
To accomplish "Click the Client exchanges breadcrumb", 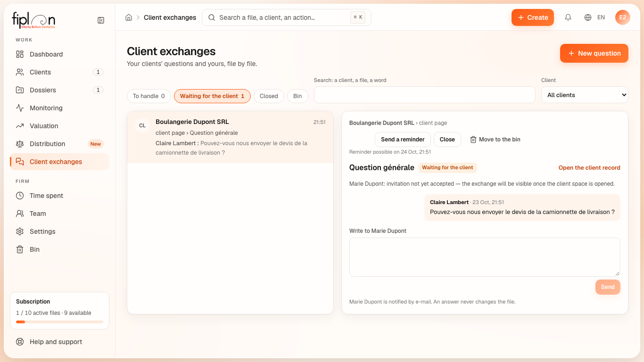I will click(x=170, y=17).
